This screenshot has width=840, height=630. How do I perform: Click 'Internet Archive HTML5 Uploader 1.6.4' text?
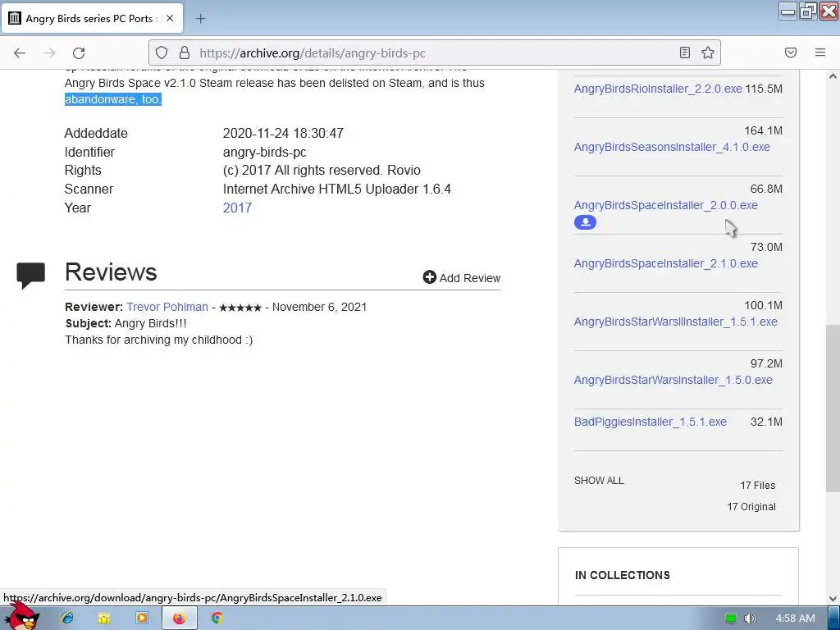(x=337, y=189)
